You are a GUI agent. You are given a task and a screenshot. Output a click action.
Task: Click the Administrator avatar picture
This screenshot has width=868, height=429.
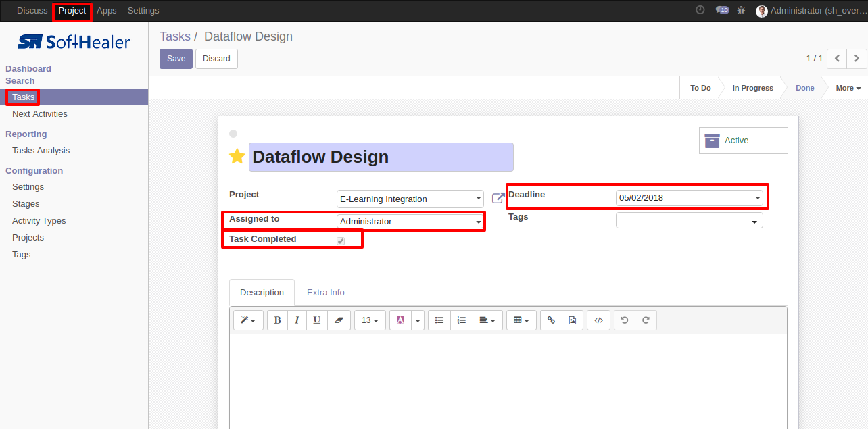(762, 11)
